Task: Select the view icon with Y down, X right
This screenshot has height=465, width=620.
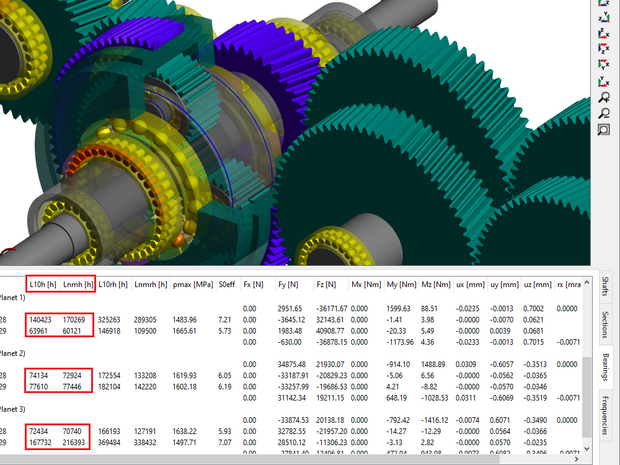Action: 604,64
